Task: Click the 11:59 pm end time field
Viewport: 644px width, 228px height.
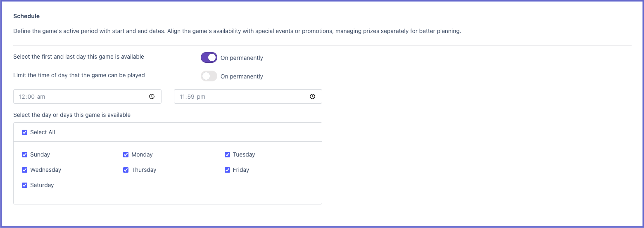Action: click(x=248, y=97)
